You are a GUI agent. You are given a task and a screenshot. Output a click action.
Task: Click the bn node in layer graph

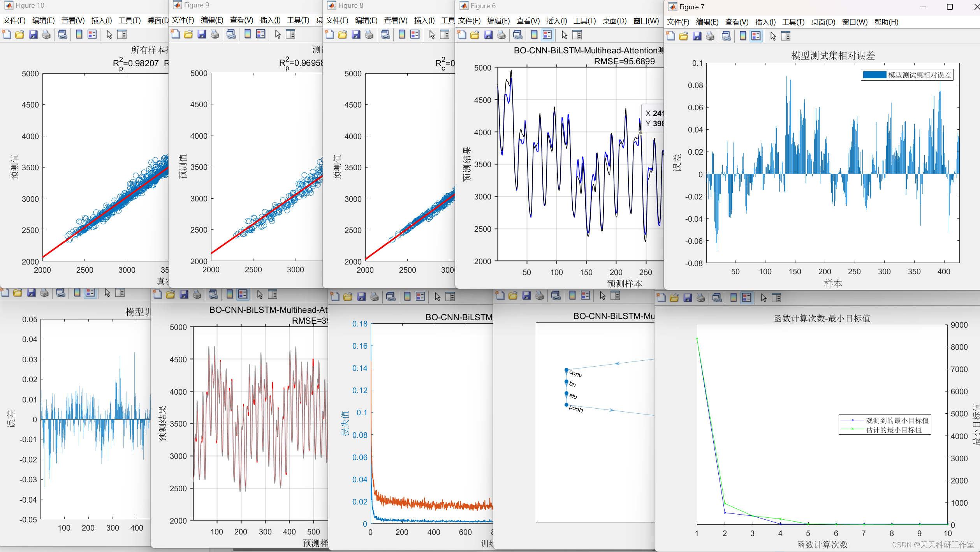pos(567,382)
